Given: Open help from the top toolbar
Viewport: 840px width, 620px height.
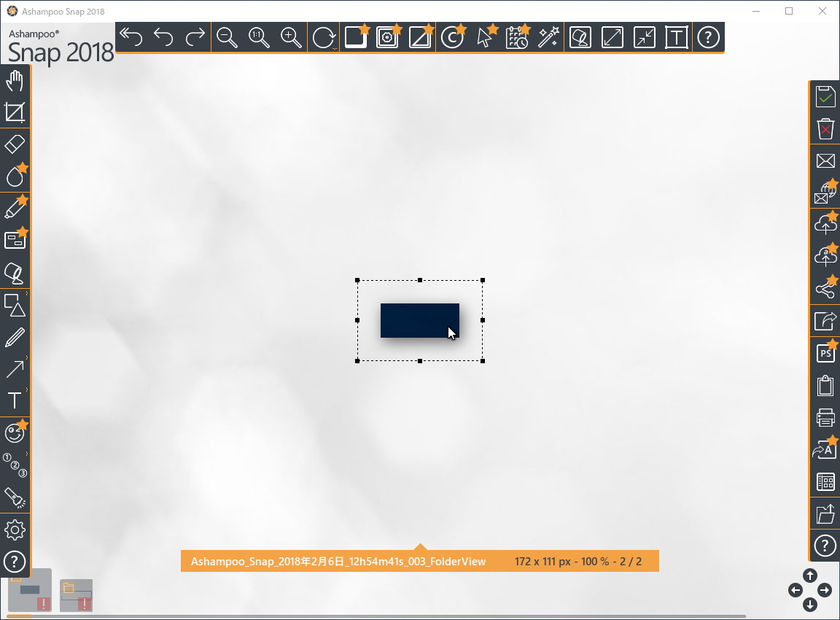Looking at the screenshot, I should click(708, 37).
